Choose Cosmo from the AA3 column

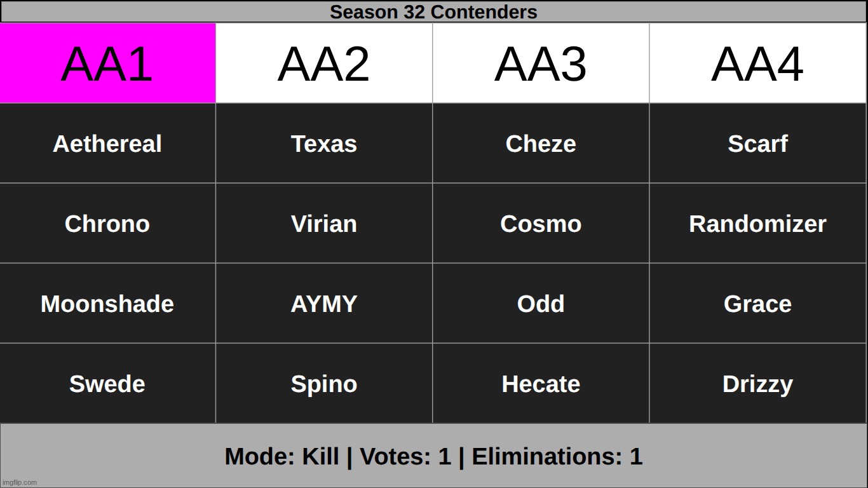pos(541,223)
